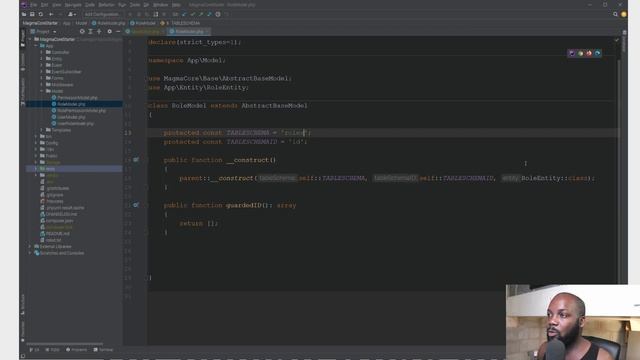Open file in Edge browser icon
640x360 pixels.
click(598, 53)
